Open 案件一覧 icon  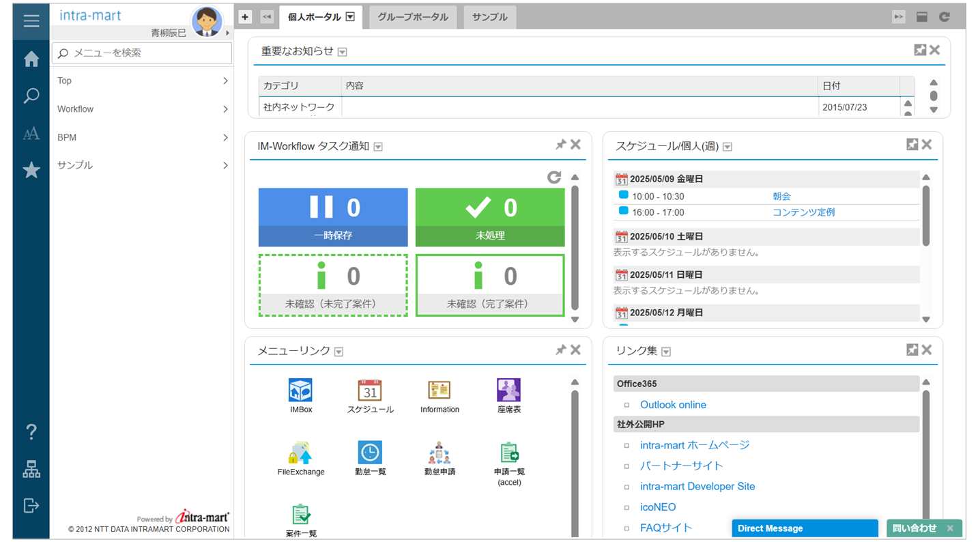(301, 515)
